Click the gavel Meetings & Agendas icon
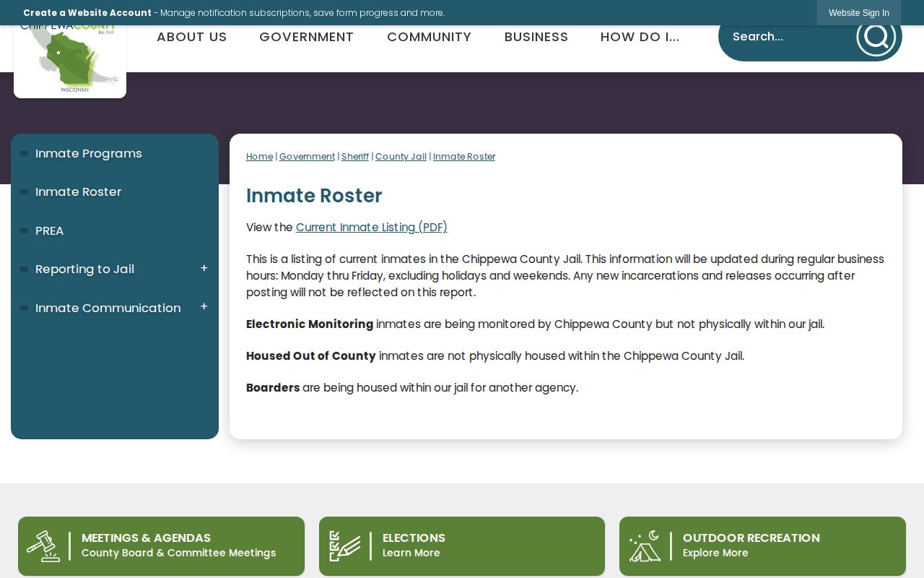The image size is (924, 578). tap(43, 546)
